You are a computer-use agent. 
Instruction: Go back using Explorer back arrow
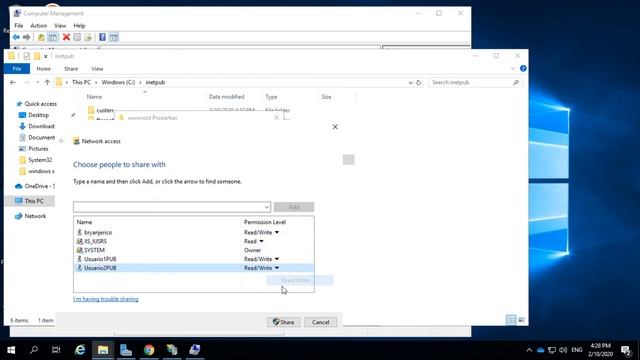[13, 82]
